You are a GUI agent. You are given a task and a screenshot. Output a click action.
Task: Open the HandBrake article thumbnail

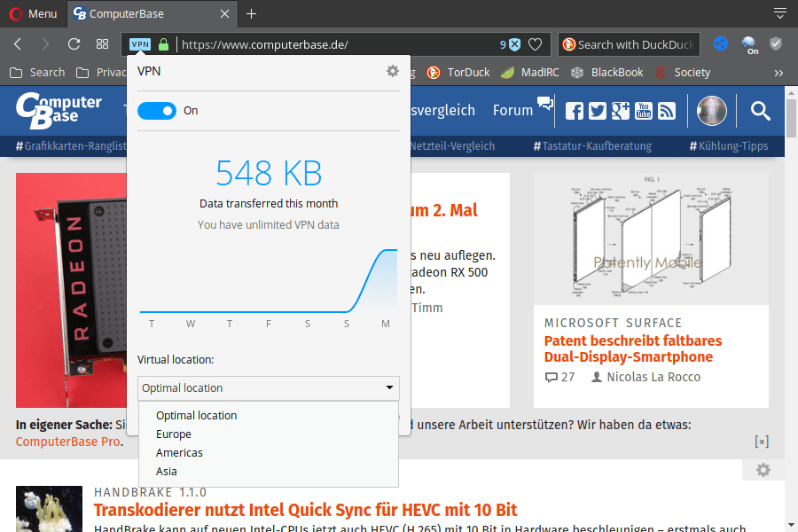(49, 509)
